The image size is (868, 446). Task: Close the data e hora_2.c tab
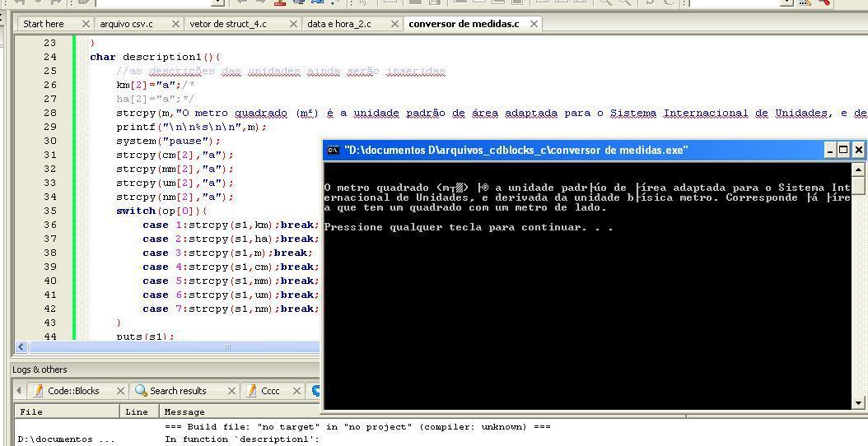pos(394,24)
